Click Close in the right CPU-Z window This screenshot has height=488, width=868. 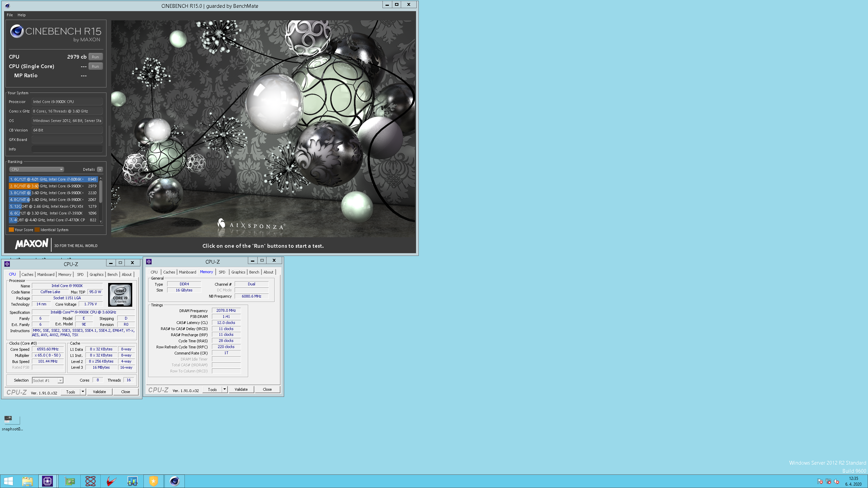coord(267,389)
